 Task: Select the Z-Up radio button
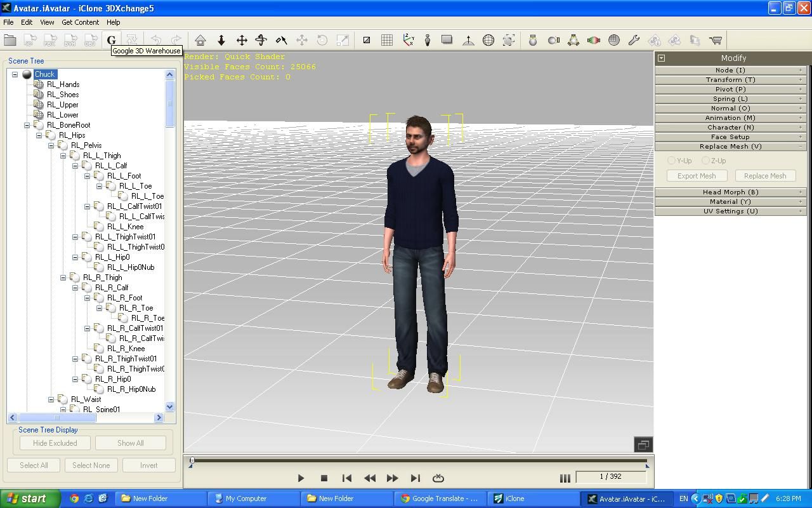705,161
